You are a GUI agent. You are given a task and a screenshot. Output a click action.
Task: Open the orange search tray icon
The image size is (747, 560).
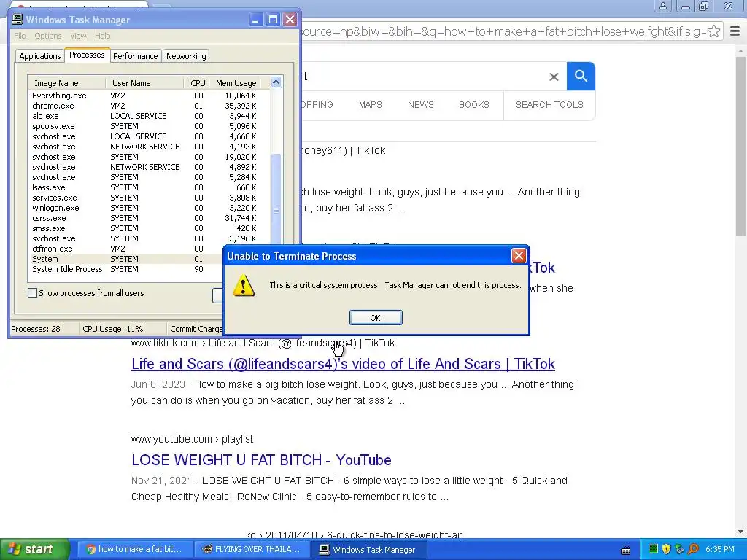[693, 549]
